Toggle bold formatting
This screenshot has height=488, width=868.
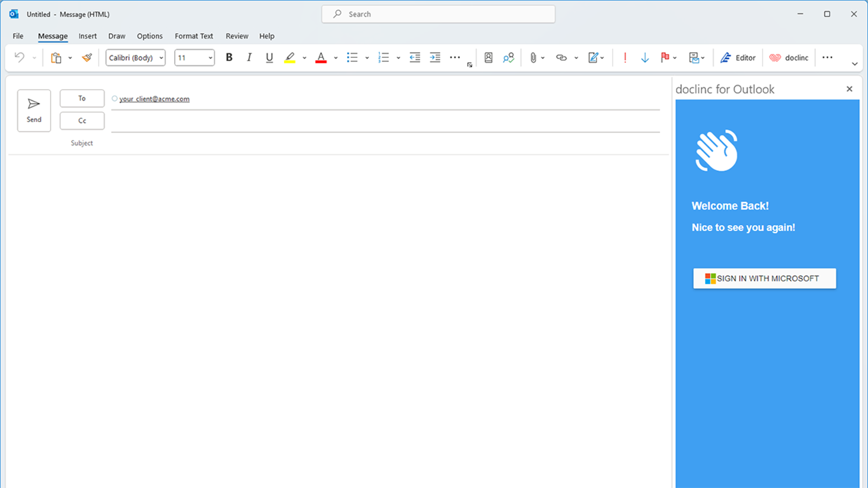coord(229,58)
